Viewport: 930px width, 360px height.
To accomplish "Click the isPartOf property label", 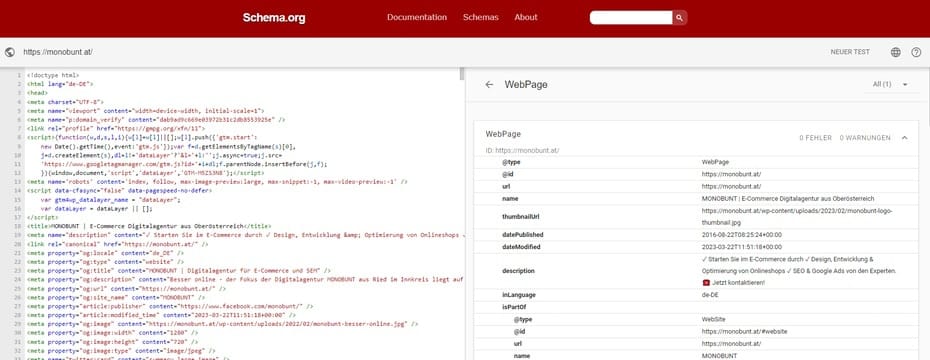I will coord(514,307).
